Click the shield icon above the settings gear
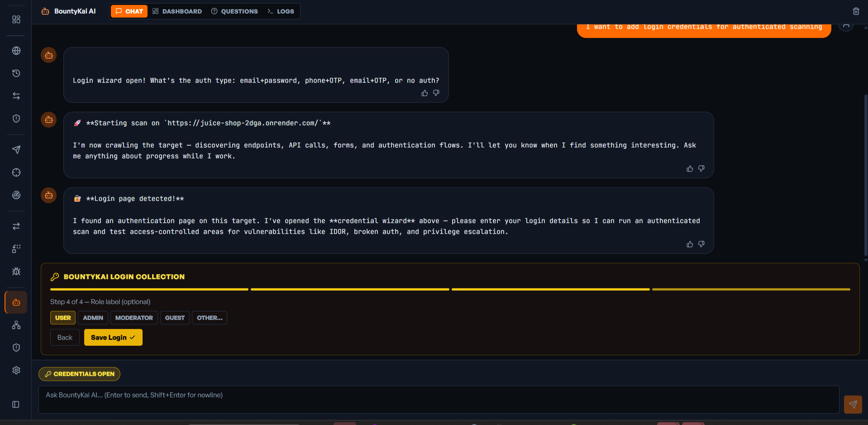 coord(16,348)
